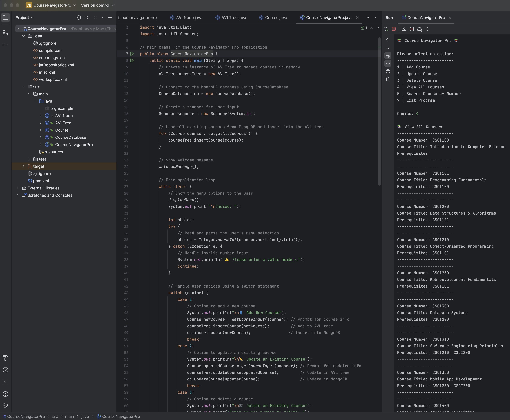Screen dimensions: 510x420
Task: Expand the target folder
Action: pyautogui.click(x=24, y=166)
